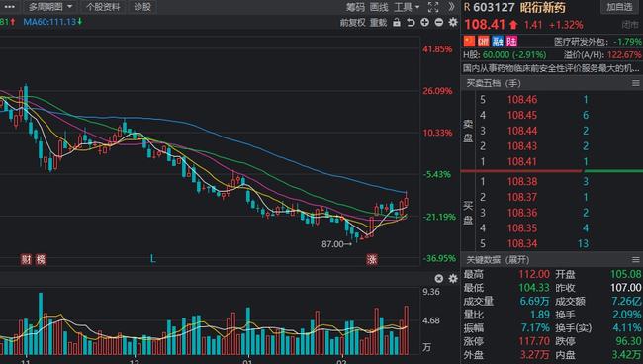The image size is (643, 364).
Task: Click the orange badge beside the flag
Action: [484, 41]
